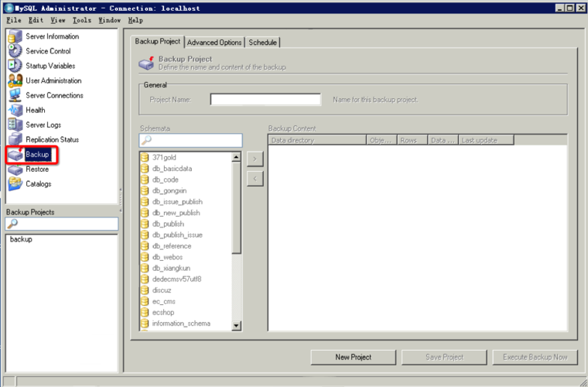Viewport: 588px width, 387px height.
Task: Click the Data ... column header
Action: 443,140
